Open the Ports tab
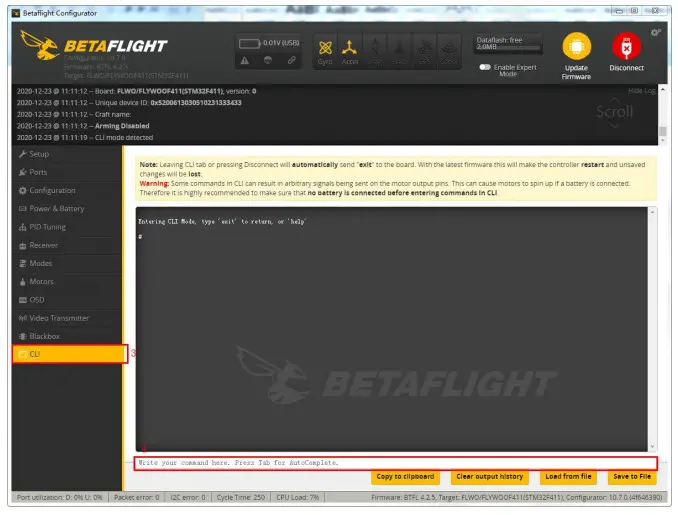 67,172
